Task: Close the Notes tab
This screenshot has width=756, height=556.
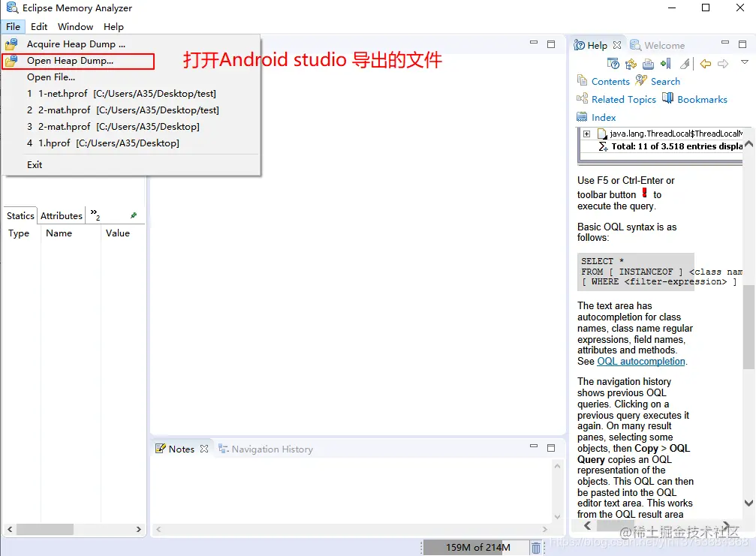Action: [x=204, y=449]
